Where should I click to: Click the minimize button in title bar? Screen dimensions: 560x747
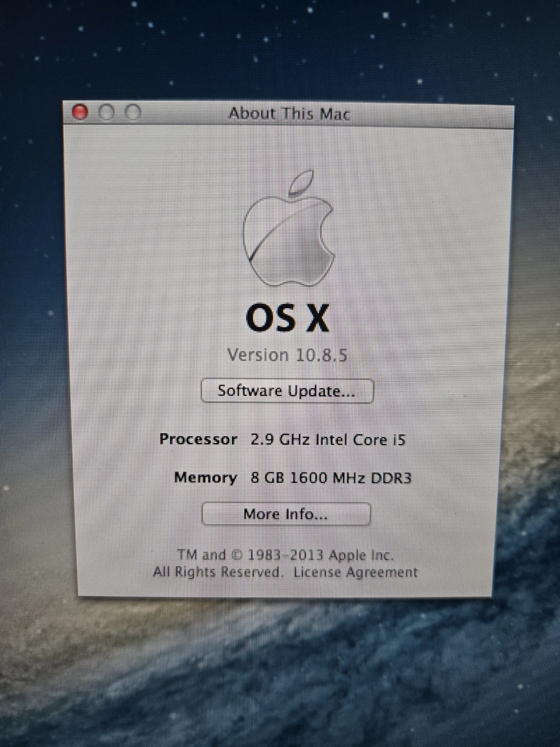point(106,112)
